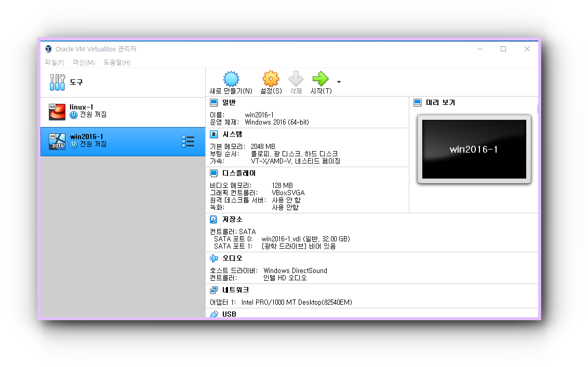The width and height of the screenshot is (588, 367).
Task: Click the 128 MB video memory value
Action: 283,185
